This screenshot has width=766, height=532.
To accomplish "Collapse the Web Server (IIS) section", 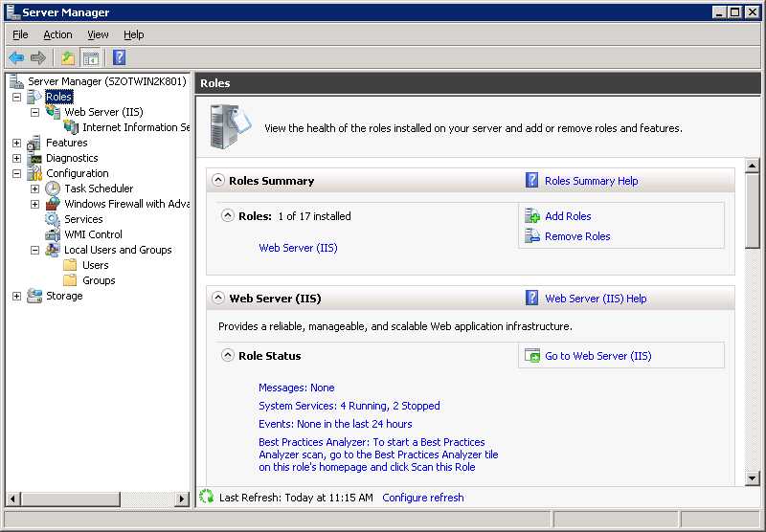I will coord(218,298).
